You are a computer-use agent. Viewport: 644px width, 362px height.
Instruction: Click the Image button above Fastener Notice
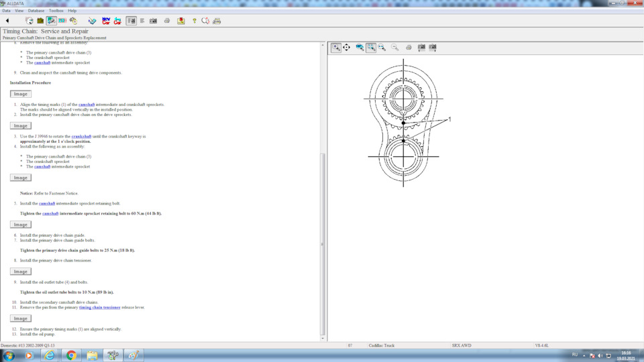(21, 178)
